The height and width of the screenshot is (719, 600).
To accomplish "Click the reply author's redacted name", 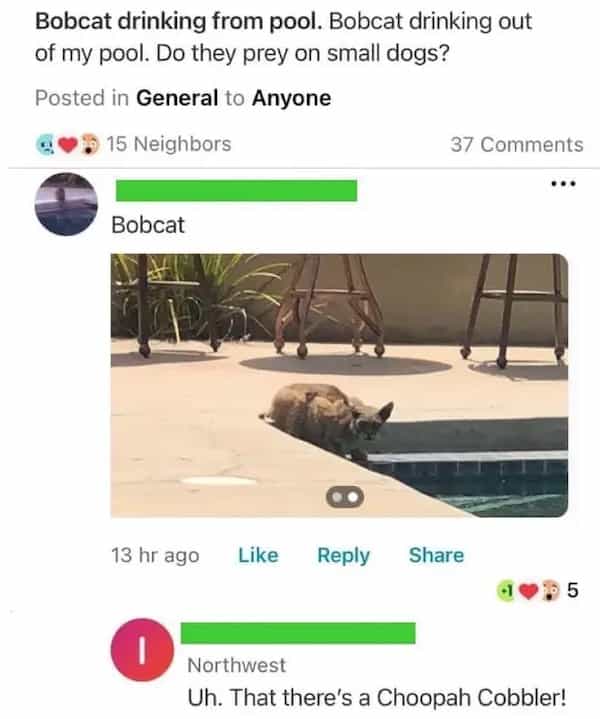I will click(x=298, y=633).
